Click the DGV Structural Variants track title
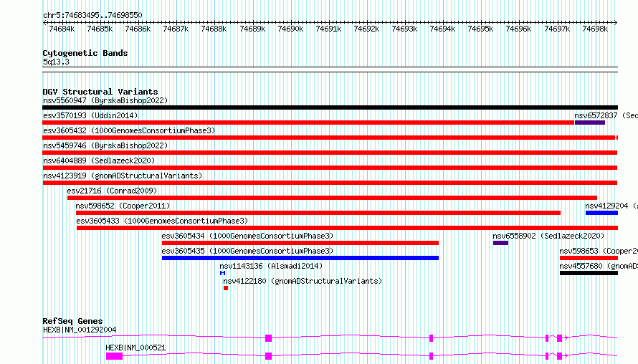The width and height of the screenshot is (638, 364). (x=100, y=92)
